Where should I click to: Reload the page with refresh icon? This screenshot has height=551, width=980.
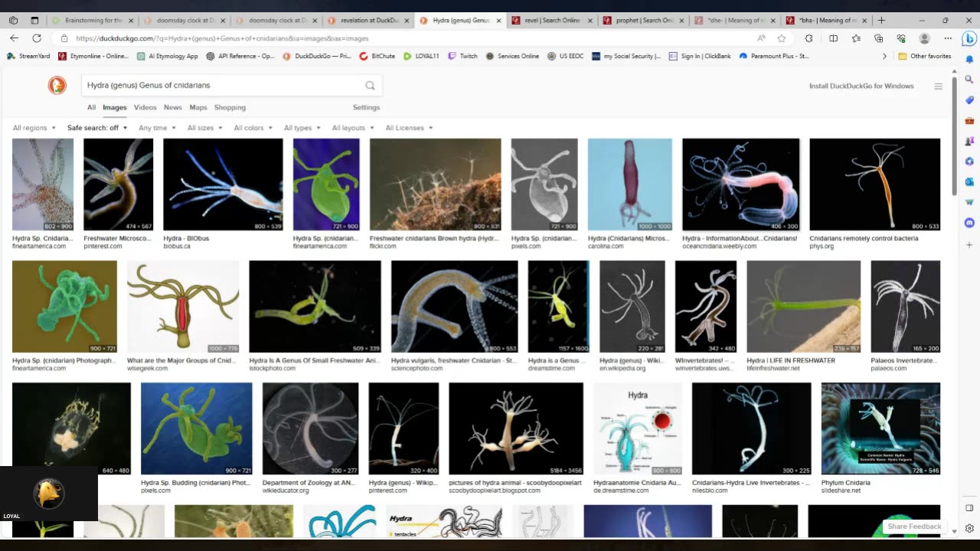(x=36, y=38)
